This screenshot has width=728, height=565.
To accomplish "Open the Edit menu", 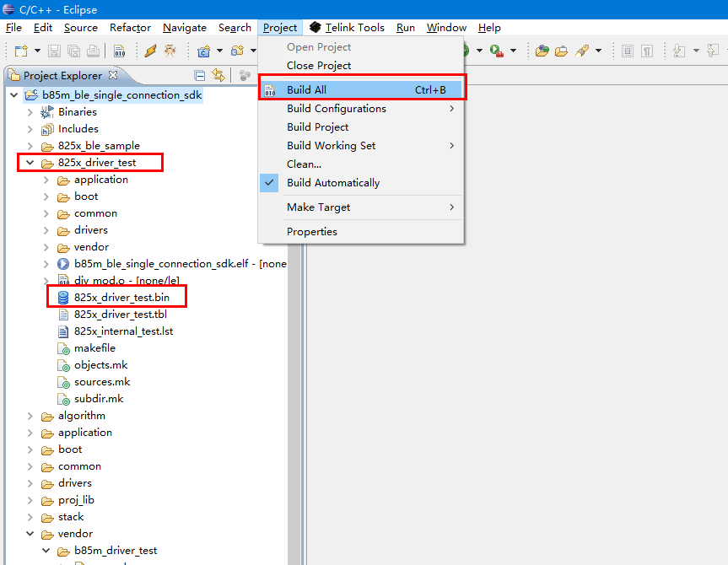I will (43, 28).
